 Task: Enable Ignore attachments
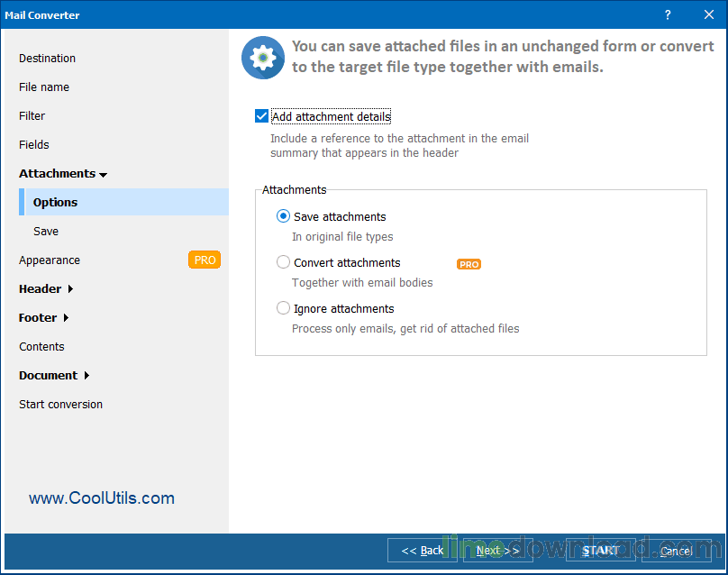click(283, 308)
